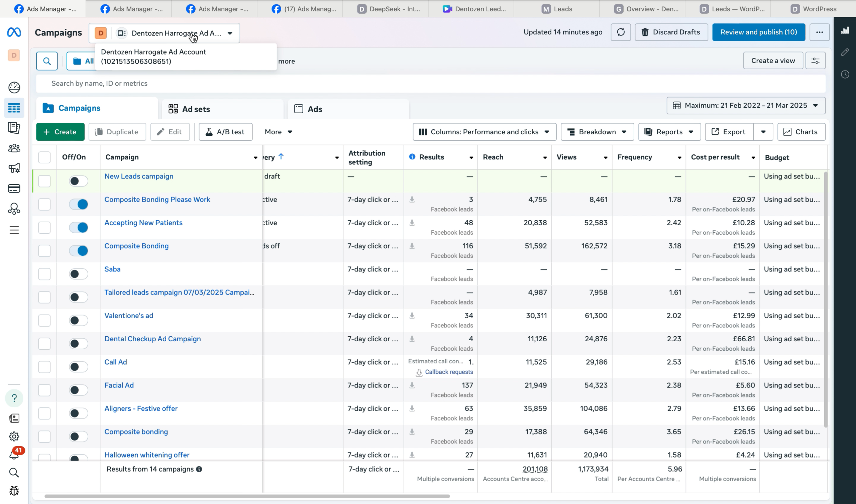This screenshot has height=504, width=856.
Task: Click the green Create button
Action: [61, 132]
